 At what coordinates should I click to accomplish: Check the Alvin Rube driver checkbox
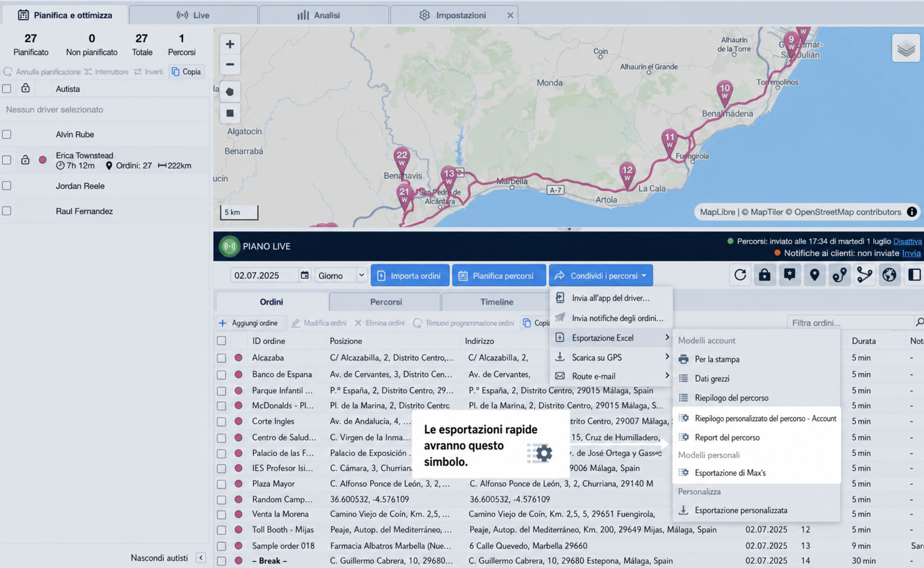coord(7,134)
